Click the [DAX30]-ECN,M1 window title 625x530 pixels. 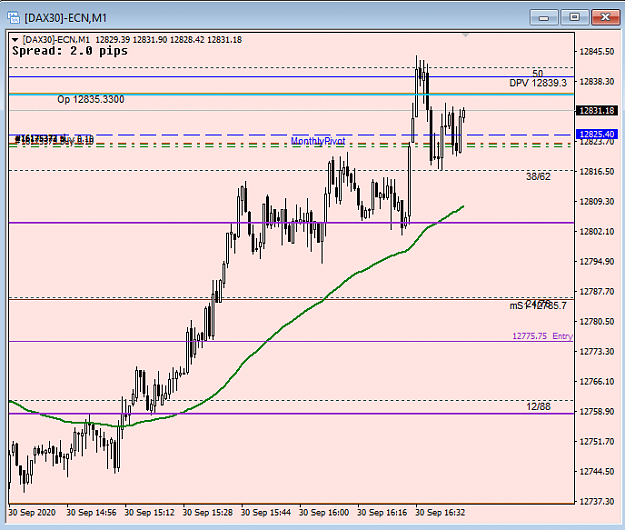tap(65, 18)
